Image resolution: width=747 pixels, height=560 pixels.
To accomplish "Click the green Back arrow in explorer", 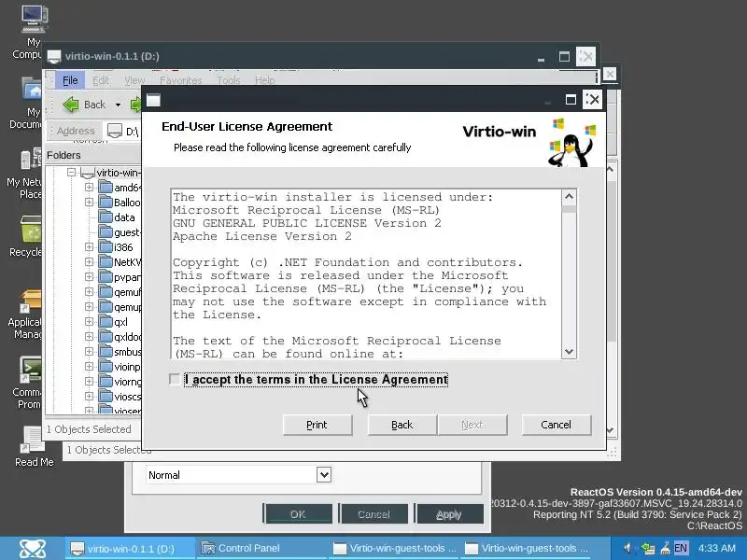I will (71, 105).
